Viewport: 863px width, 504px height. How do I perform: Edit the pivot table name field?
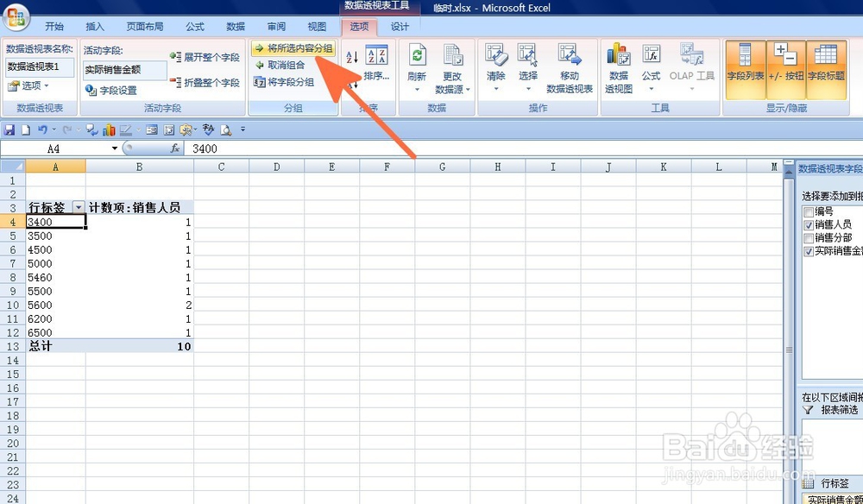tap(41, 66)
